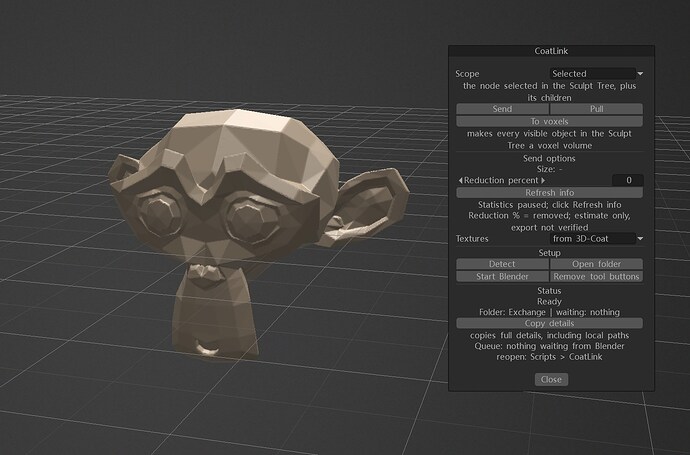The image size is (690, 455).
Task: Increase Reduction percent with right arrow
Action: [x=543, y=180]
